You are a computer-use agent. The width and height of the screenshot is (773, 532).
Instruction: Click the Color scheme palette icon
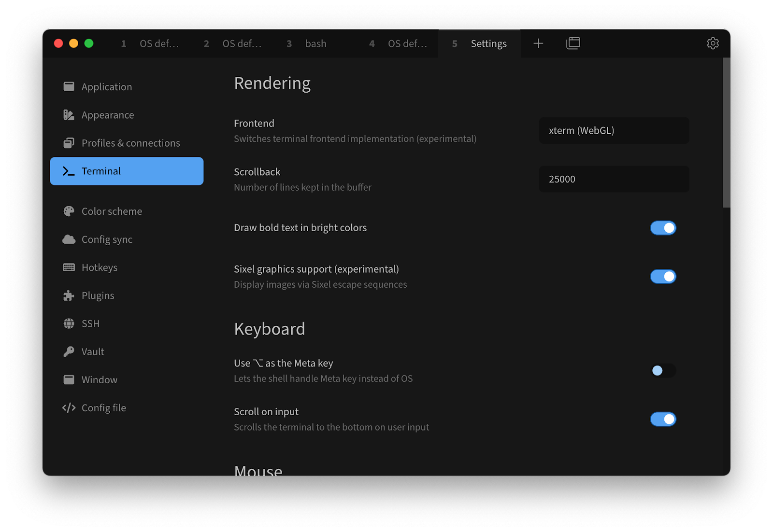click(x=69, y=211)
